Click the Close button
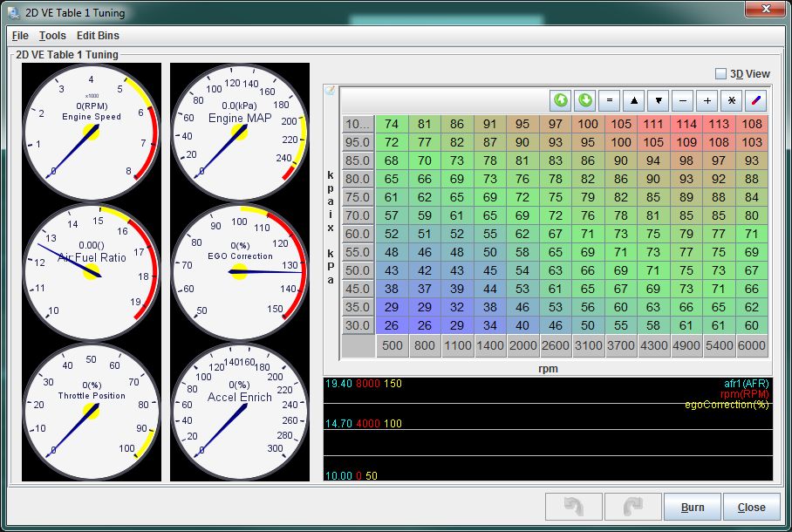Image resolution: width=792 pixels, height=532 pixels. (x=752, y=507)
